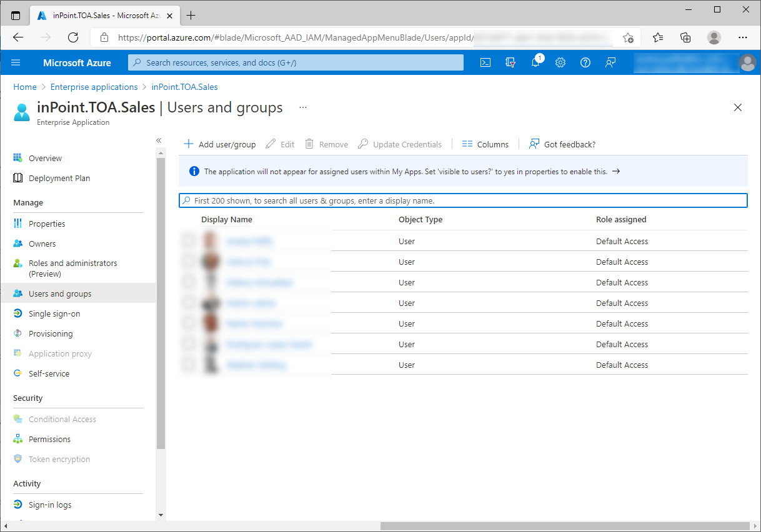This screenshot has width=761, height=532.
Task: Select the checkbox on the first user row
Action: click(189, 240)
